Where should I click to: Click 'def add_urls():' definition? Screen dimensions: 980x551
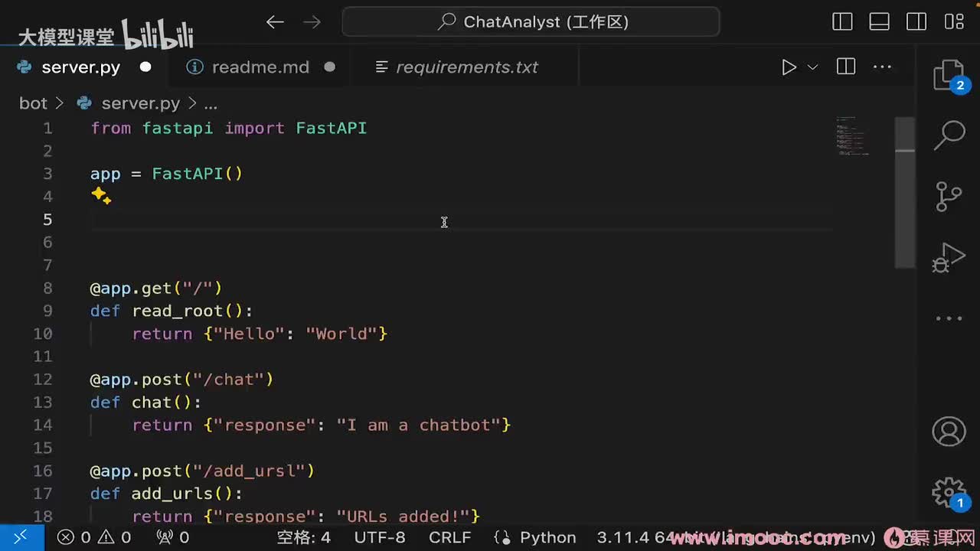166,494
